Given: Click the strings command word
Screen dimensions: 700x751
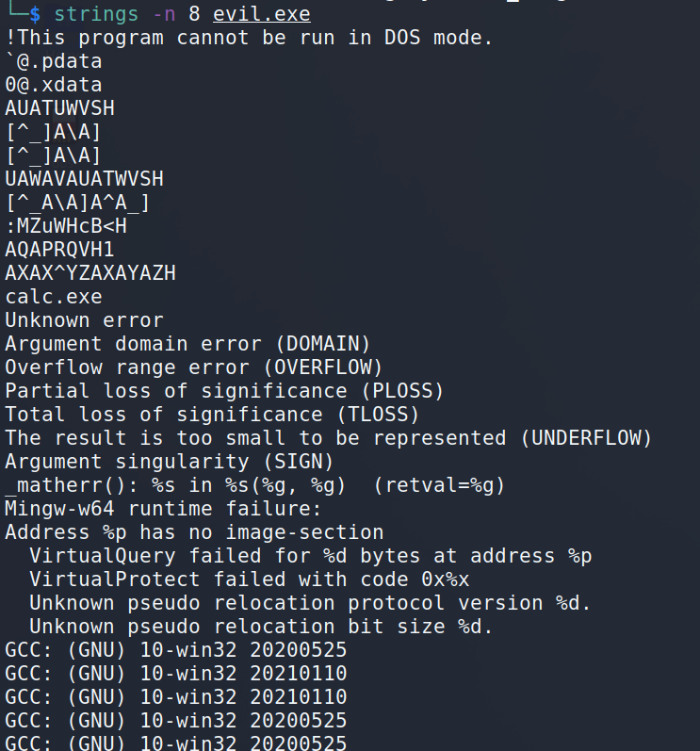Looking at the screenshot, I should 96,14.
